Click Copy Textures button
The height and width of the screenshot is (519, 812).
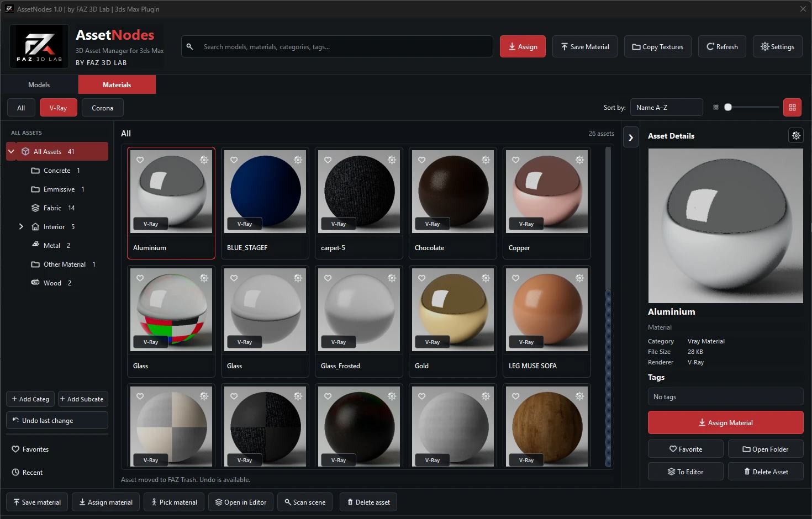click(x=658, y=46)
